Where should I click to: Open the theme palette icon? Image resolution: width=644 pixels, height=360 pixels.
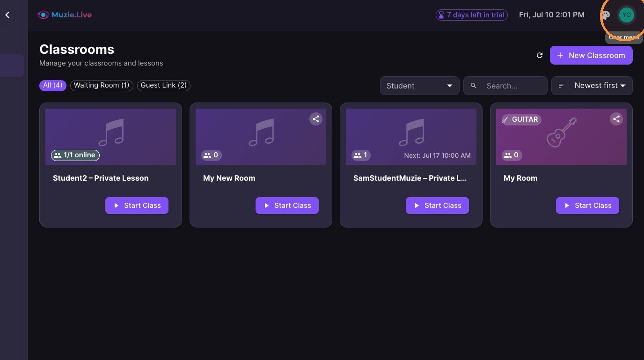pyautogui.click(x=606, y=15)
